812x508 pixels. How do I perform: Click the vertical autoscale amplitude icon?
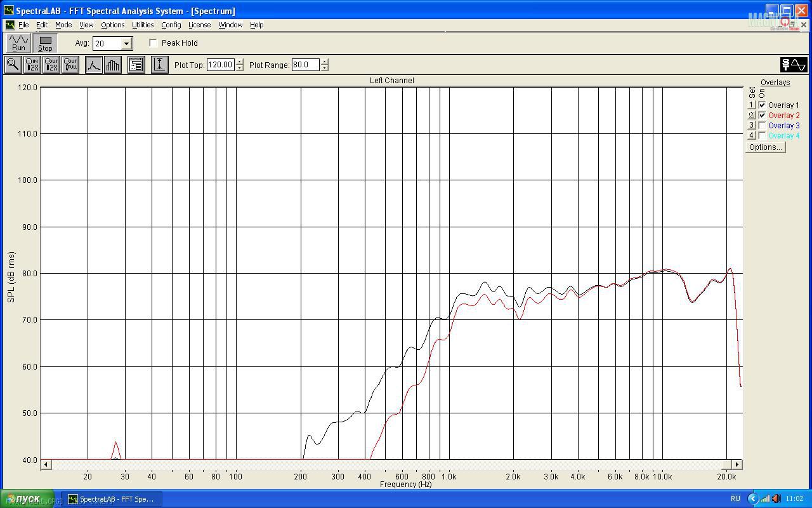[x=160, y=64]
